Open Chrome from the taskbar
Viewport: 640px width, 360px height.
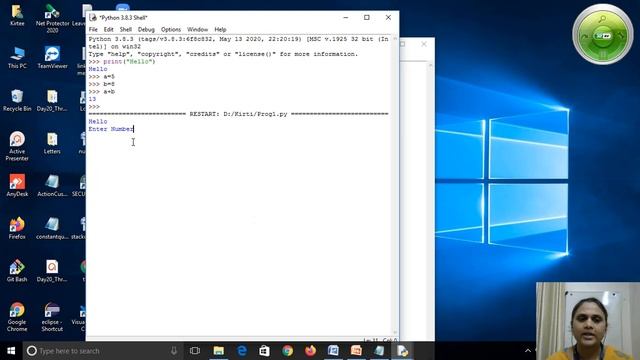(x=287, y=351)
